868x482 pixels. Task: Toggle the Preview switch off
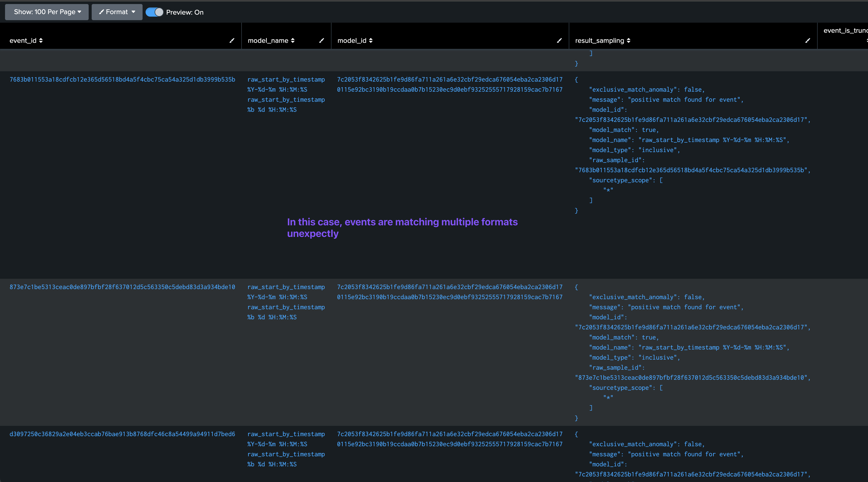pos(155,12)
